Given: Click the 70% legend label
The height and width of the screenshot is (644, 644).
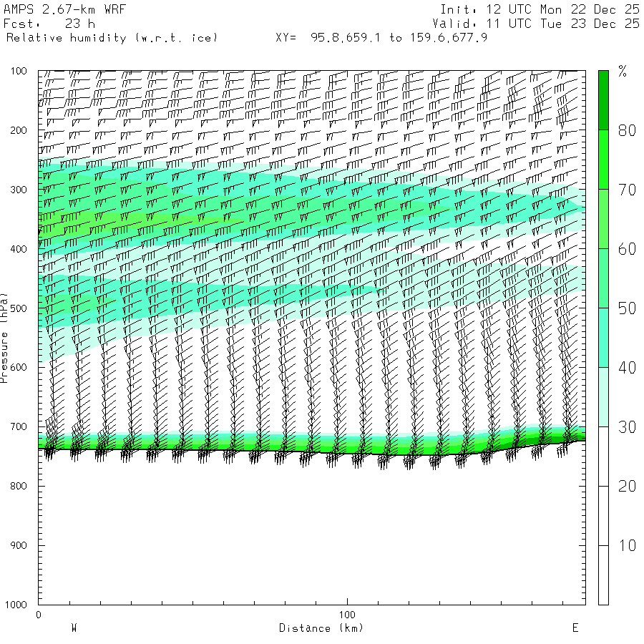Looking at the screenshot, I should pyautogui.click(x=627, y=190).
